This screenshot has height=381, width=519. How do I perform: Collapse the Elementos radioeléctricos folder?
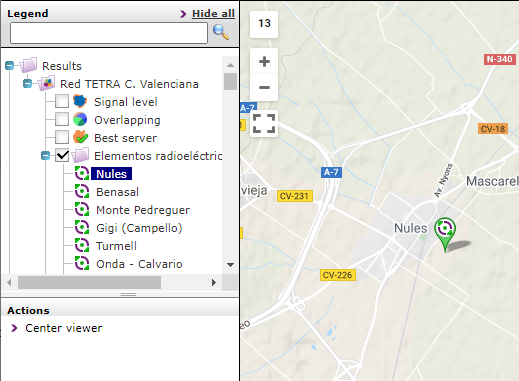point(46,155)
